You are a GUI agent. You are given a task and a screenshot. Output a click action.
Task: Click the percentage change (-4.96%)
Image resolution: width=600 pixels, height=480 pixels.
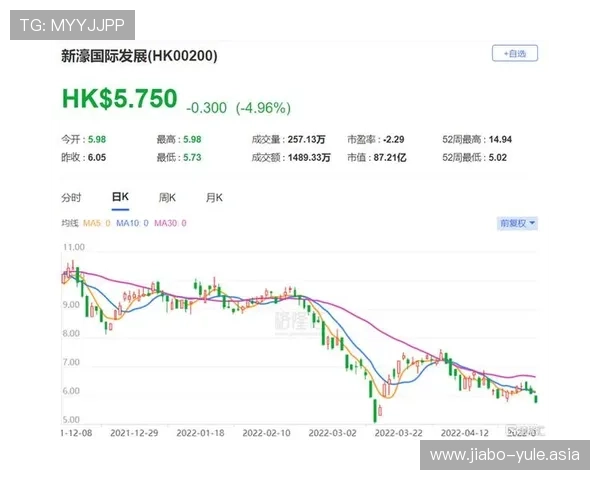click(x=263, y=108)
